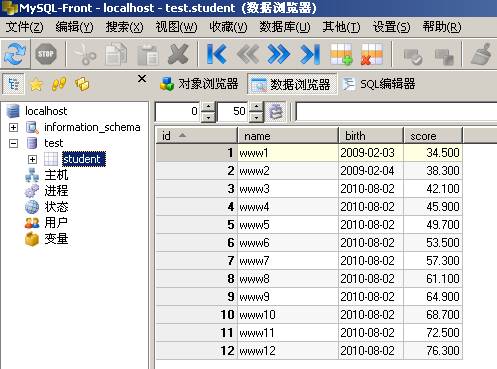
Task: Open the 数据库(U) menu
Action: 284,27
